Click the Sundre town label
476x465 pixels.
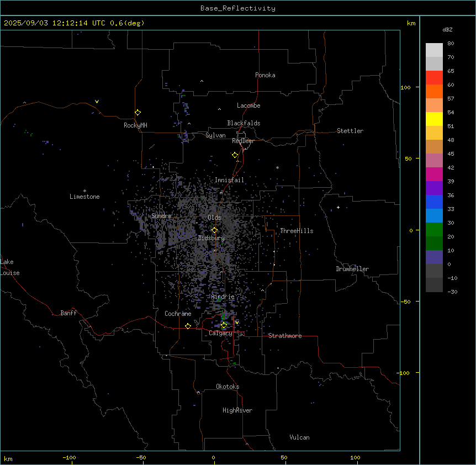click(161, 216)
